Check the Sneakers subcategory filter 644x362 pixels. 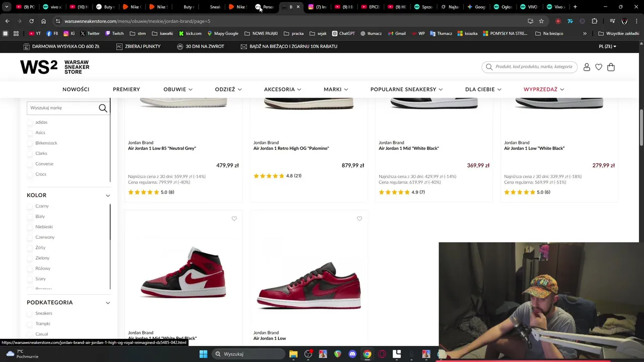click(30, 313)
